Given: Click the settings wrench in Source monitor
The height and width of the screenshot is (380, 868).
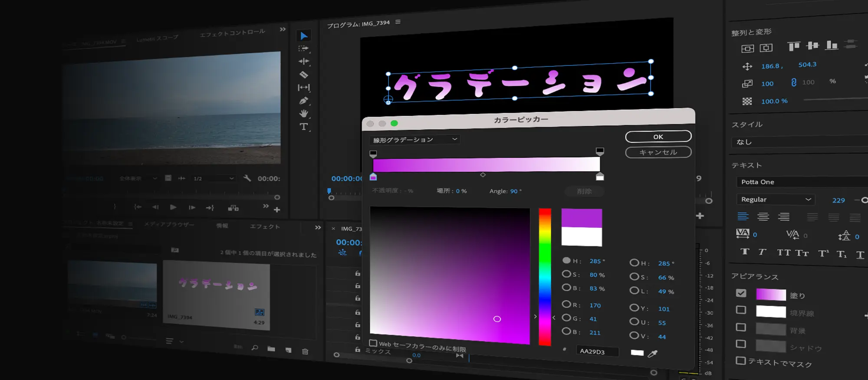Looking at the screenshot, I should [x=247, y=178].
